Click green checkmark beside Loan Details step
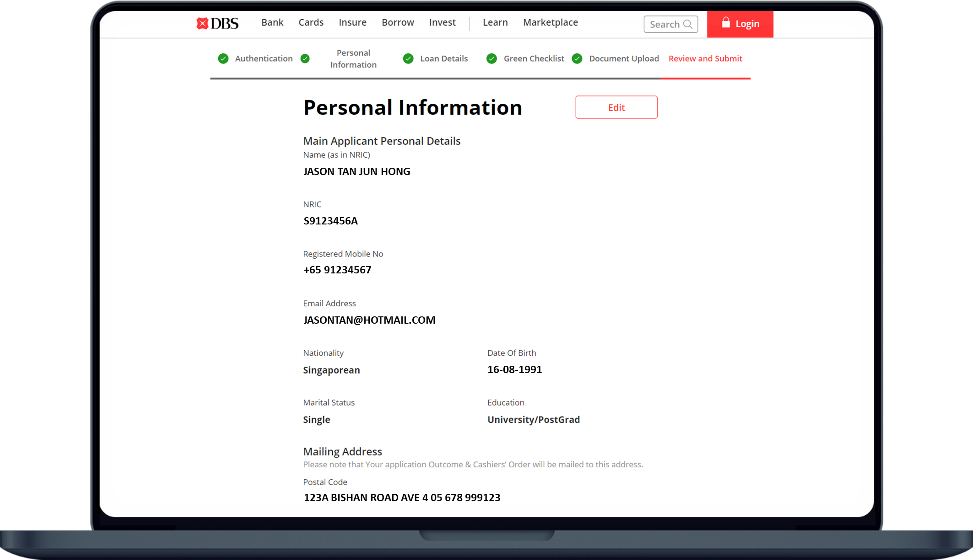Screen dimensions: 973x560 (x=408, y=58)
